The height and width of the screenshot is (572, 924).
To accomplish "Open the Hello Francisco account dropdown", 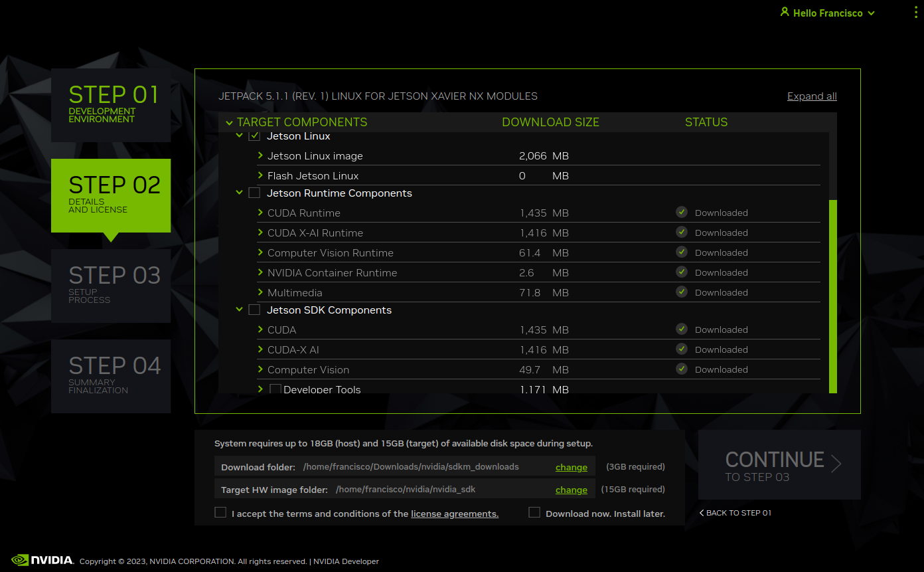I will [828, 13].
